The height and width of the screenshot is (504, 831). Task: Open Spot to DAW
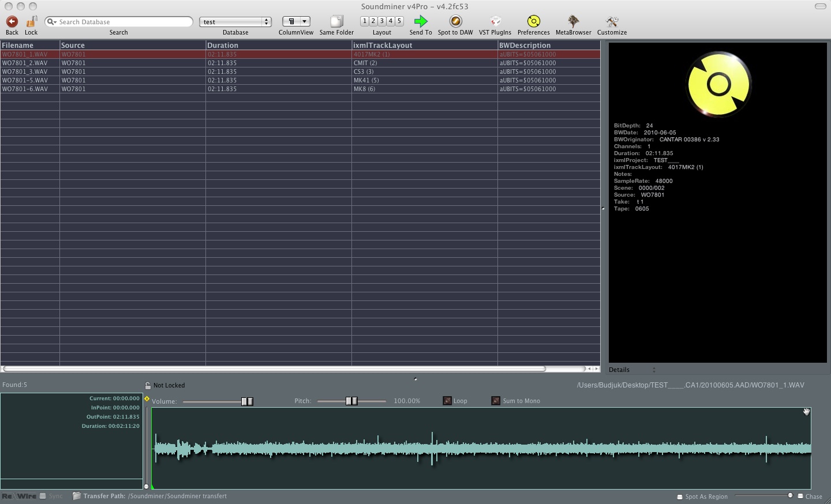[x=455, y=22]
